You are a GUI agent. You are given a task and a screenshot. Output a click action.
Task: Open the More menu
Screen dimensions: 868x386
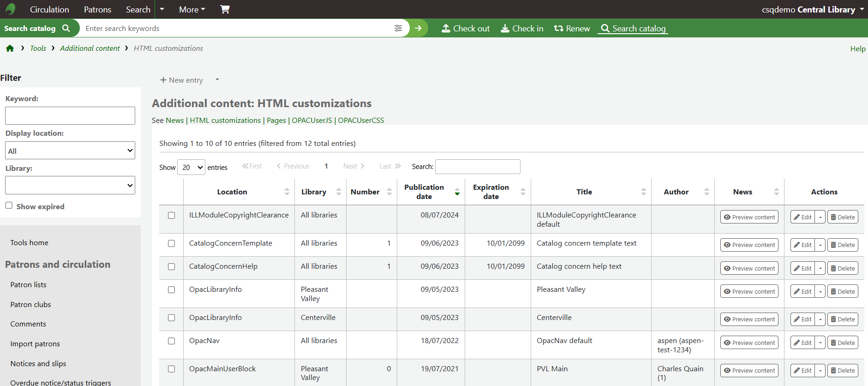pos(192,9)
